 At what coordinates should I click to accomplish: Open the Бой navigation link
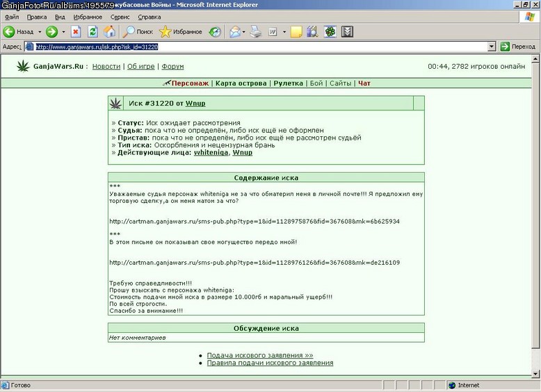point(316,83)
